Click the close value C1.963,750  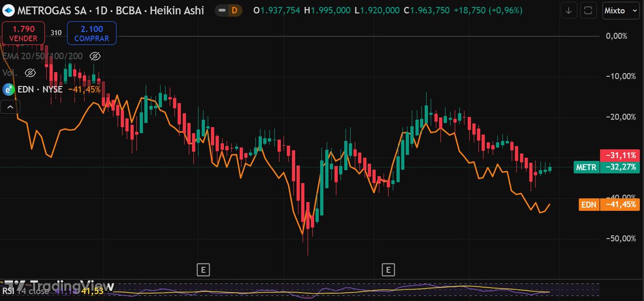[x=427, y=10]
